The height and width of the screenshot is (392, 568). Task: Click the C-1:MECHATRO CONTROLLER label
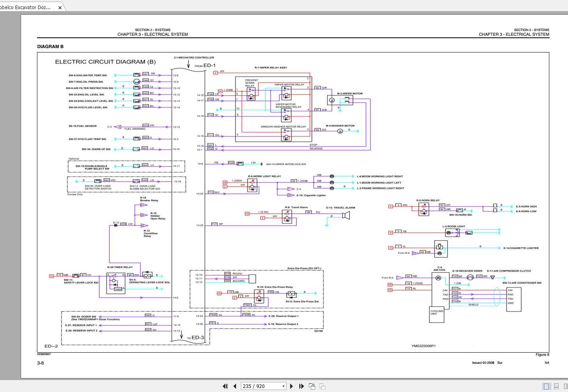click(194, 58)
